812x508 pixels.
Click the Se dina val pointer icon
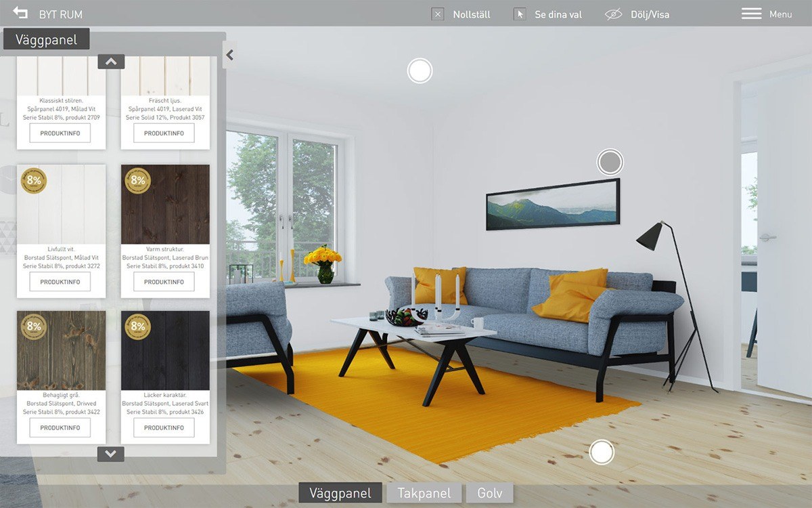520,14
